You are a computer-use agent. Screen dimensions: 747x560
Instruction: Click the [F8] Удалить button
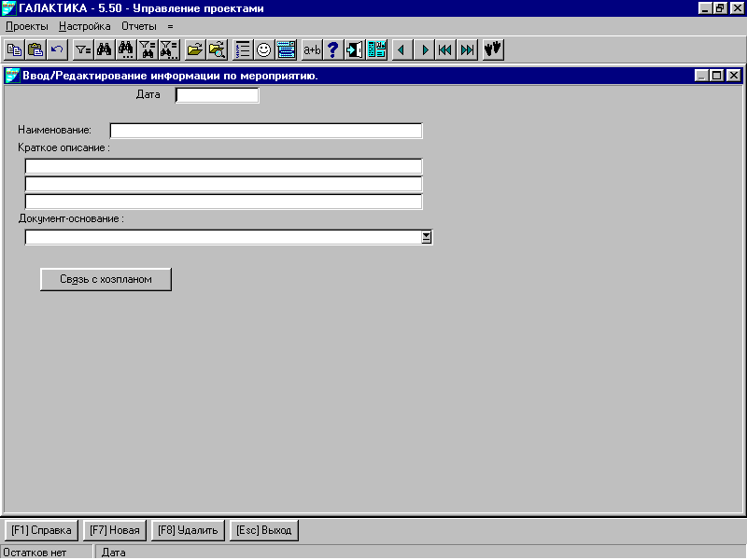point(188,530)
